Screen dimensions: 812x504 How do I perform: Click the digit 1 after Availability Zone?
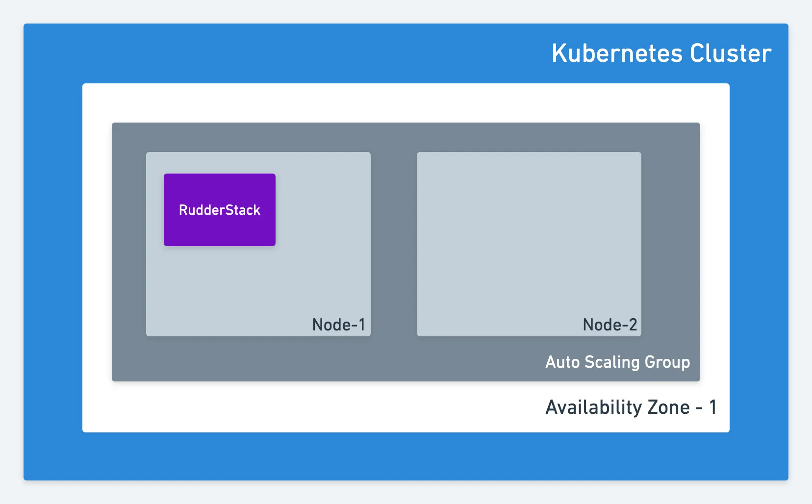pos(713,407)
